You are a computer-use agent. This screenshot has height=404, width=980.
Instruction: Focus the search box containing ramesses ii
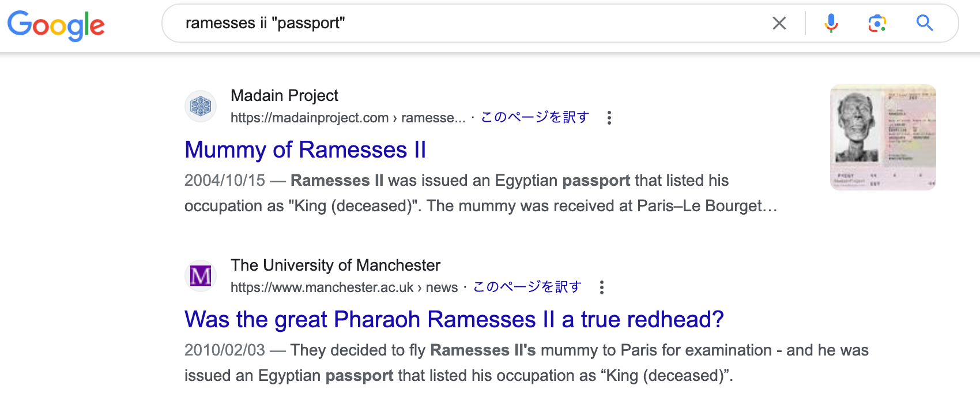coord(473,23)
